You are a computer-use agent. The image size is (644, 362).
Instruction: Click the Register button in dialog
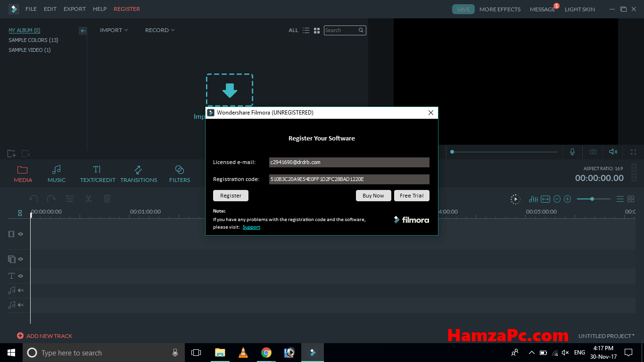pyautogui.click(x=231, y=196)
